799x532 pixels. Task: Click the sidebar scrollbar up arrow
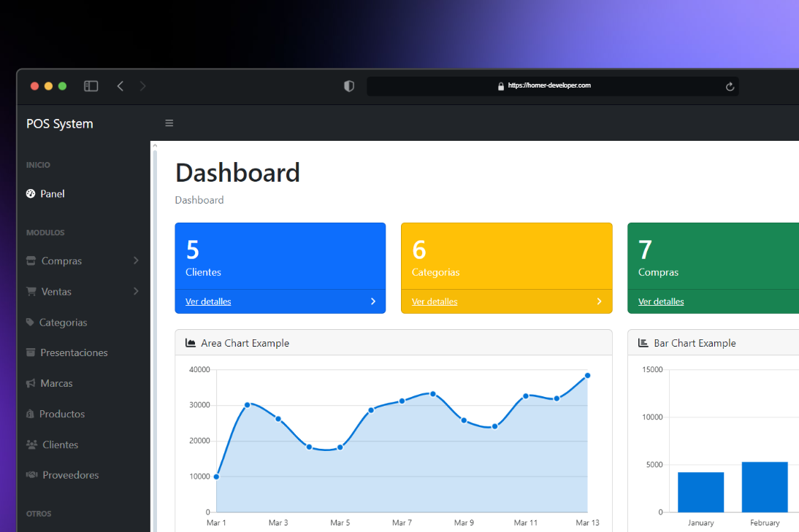click(155, 146)
